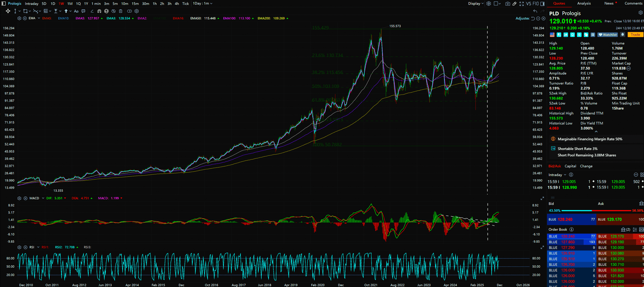Toggle the left sidebar panel icon
This screenshot has height=287, width=644.
4,4
